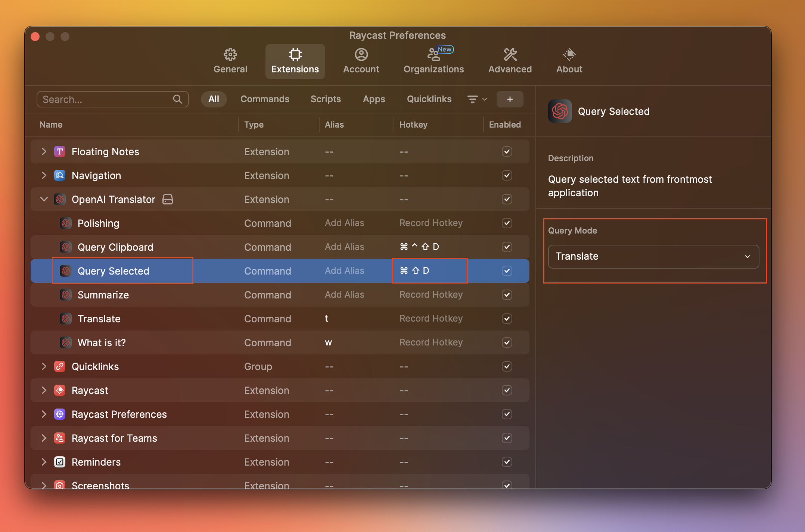805x532 pixels.
Task: Click the Commands filter tab
Action: coord(264,99)
